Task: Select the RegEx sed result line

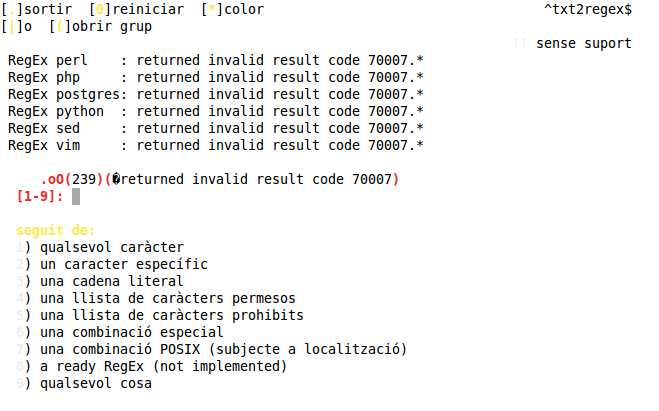Action: (215, 128)
